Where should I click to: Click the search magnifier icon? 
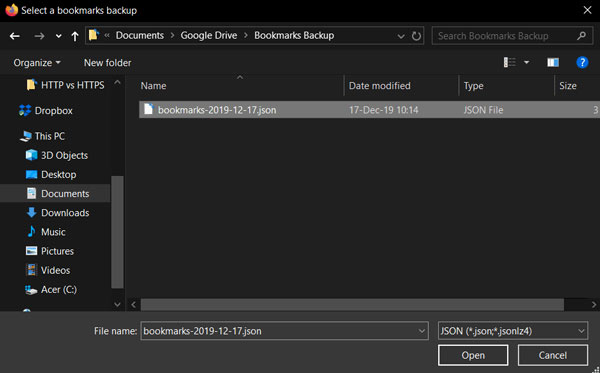click(581, 36)
